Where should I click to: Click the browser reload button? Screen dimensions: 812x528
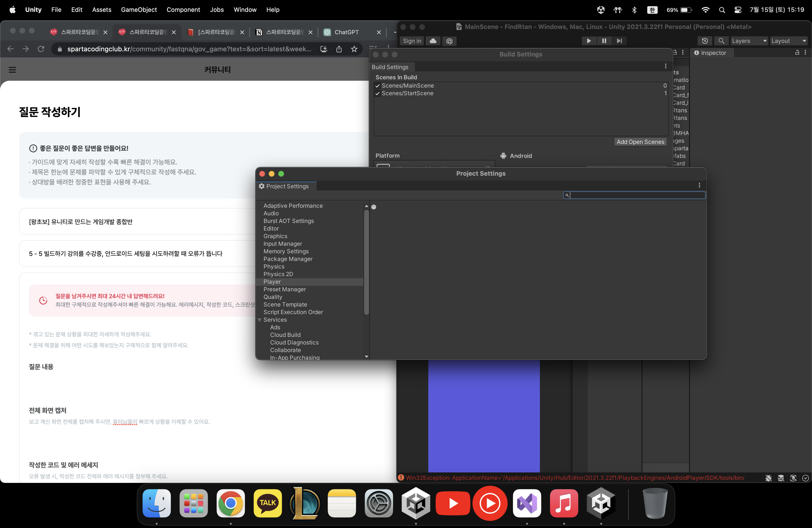(x=41, y=49)
